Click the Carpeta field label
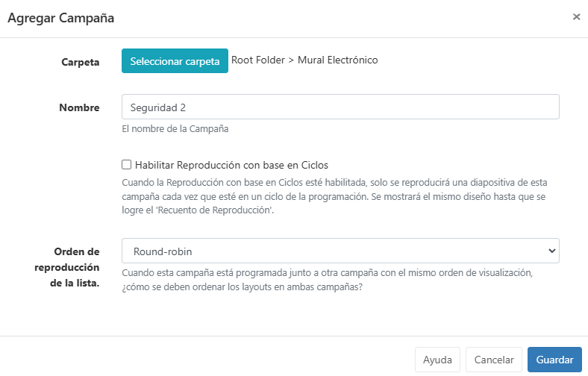This screenshot has height=376, width=588. coord(81,62)
